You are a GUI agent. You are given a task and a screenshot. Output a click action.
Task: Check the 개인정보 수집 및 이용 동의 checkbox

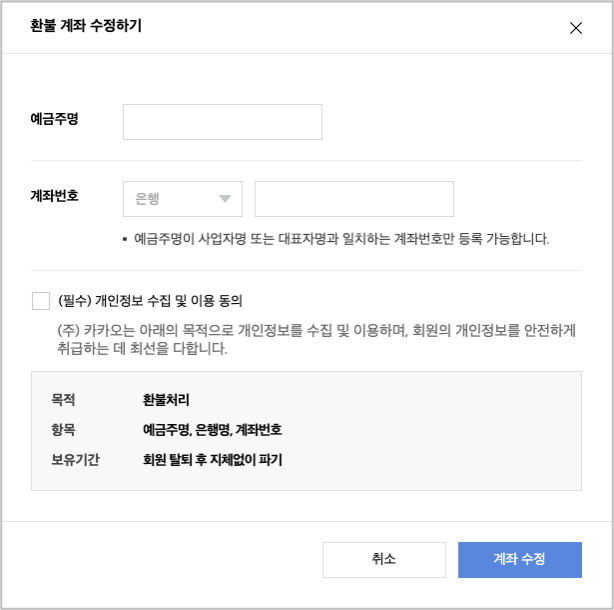[x=41, y=301]
